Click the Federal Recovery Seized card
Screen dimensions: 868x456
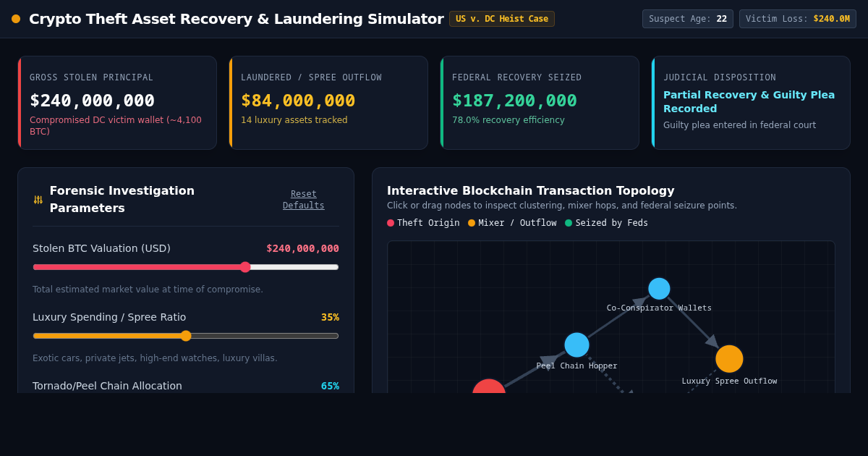pyautogui.click(x=540, y=103)
